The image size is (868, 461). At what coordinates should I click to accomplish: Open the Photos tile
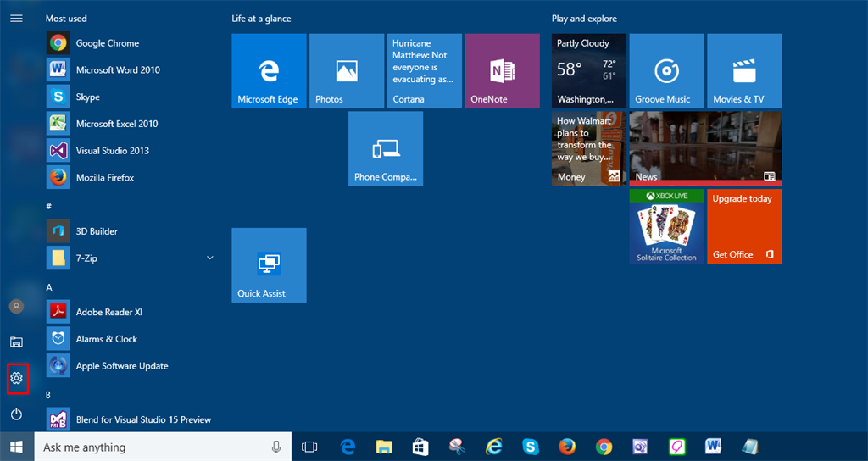[347, 71]
